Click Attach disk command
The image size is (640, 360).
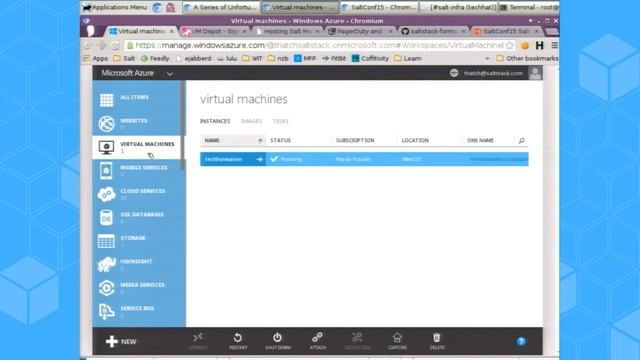(318, 341)
